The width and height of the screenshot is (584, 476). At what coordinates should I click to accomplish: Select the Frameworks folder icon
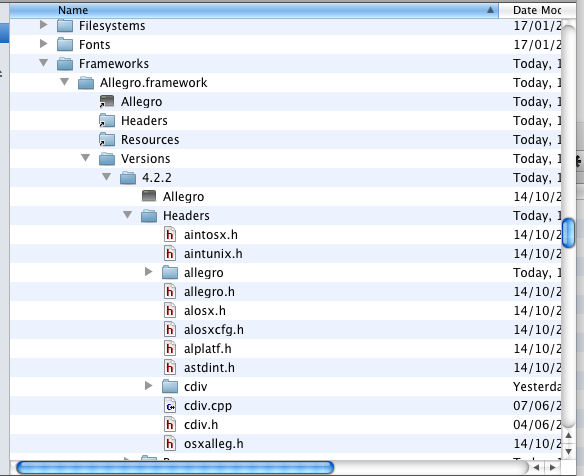coord(65,64)
